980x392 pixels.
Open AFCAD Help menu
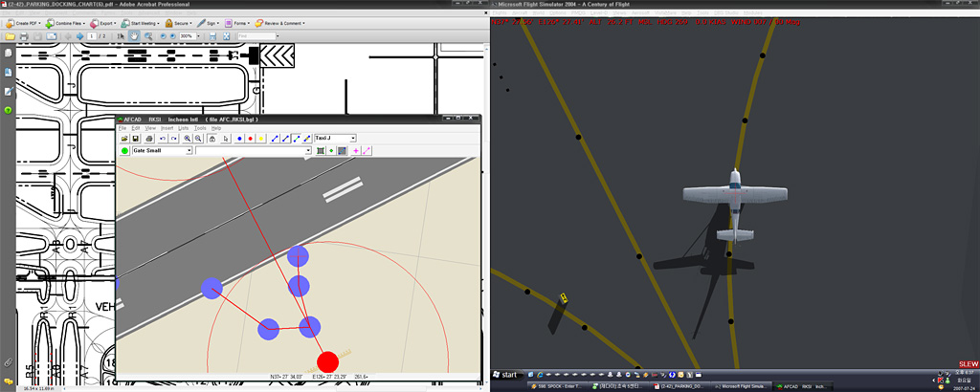tap(216, 128)
